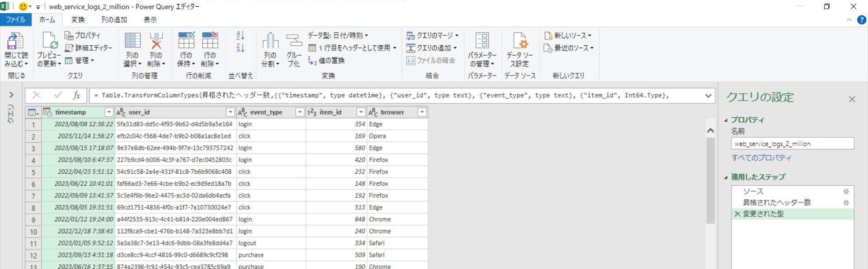Open the Manage query menu
Image resolution: width=868 pixels, height=269 pixels.
click(x=80, y=60)
